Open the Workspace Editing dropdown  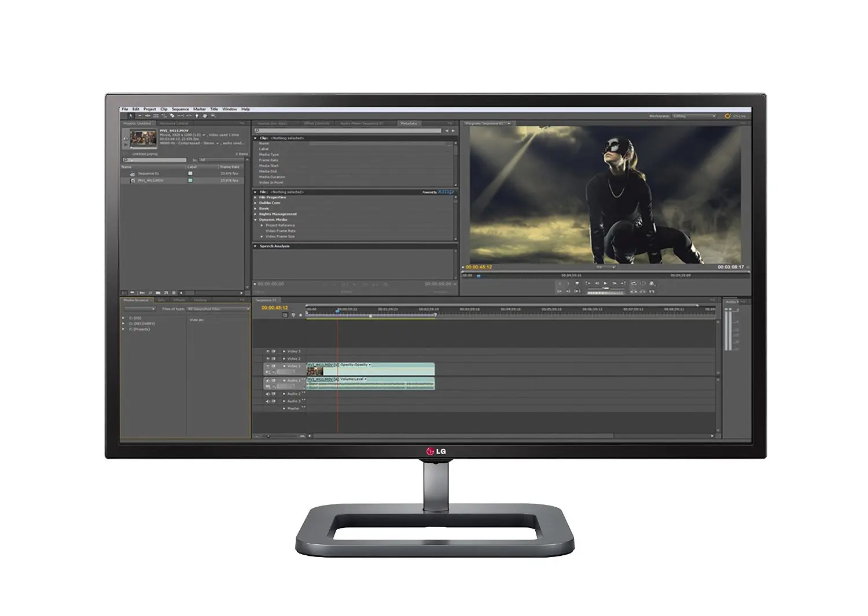click(693, 116)
